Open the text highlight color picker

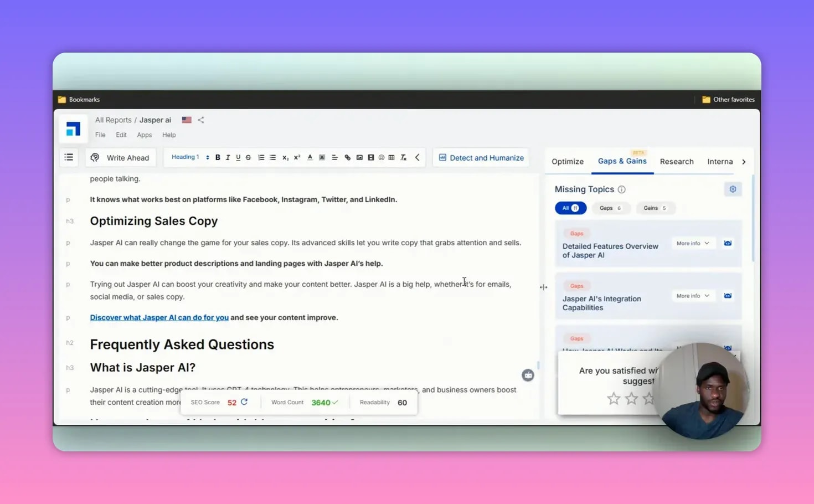(x=322, y=158)
